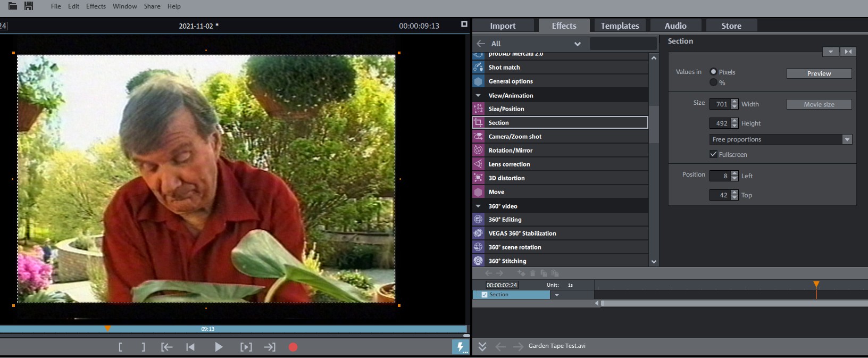
Task: Collapse the View/Animation group
Action: (x=478, y=96)
